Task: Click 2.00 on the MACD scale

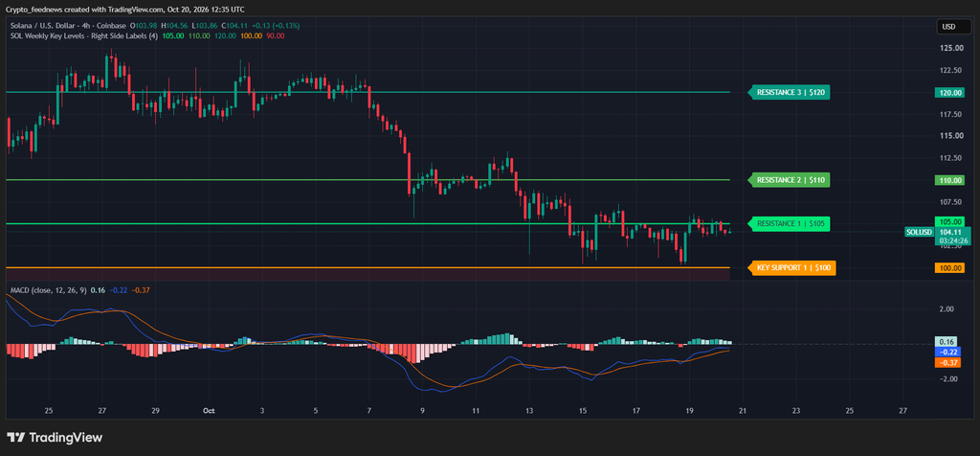Action: point(947,309)
